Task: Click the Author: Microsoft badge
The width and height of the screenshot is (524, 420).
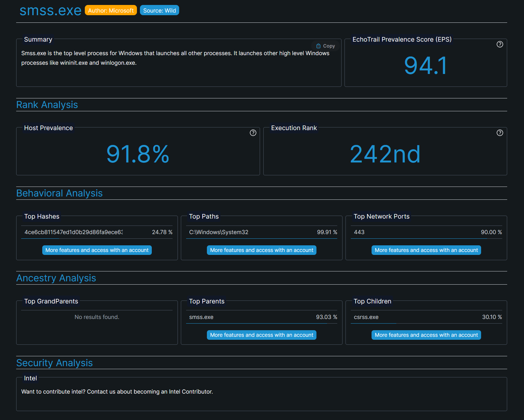Action: [x=111, y=11]
